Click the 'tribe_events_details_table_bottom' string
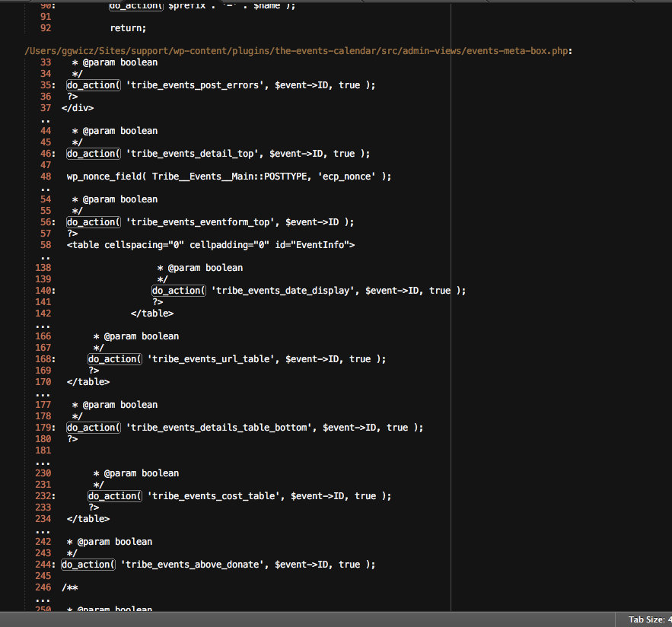The image size is (672, 627). tap(221, 428)
